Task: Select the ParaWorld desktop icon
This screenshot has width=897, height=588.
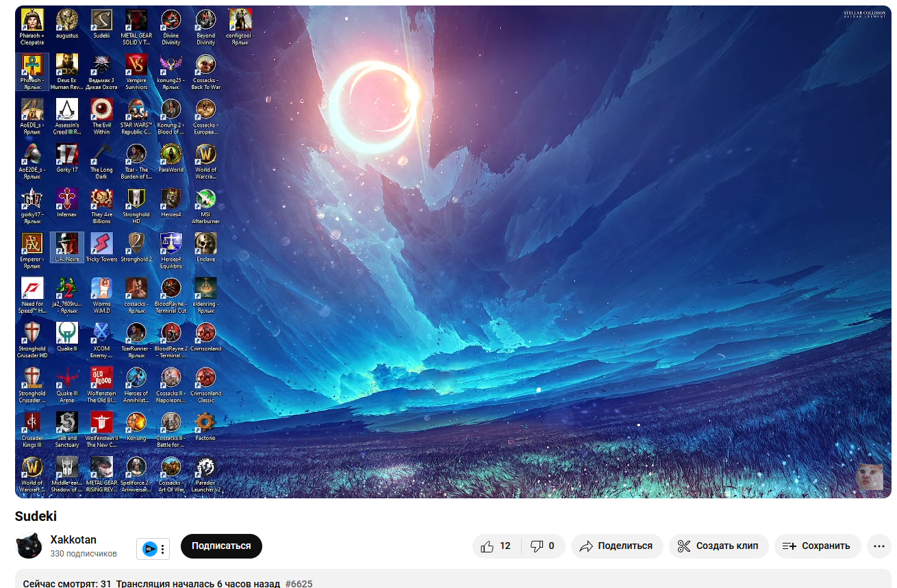Action: click(170, 157)
